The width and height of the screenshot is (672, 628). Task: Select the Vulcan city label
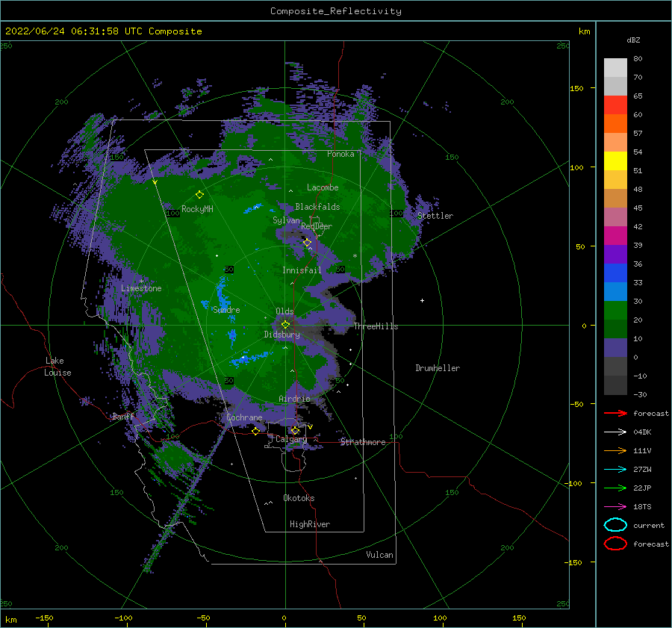point(379,555)
